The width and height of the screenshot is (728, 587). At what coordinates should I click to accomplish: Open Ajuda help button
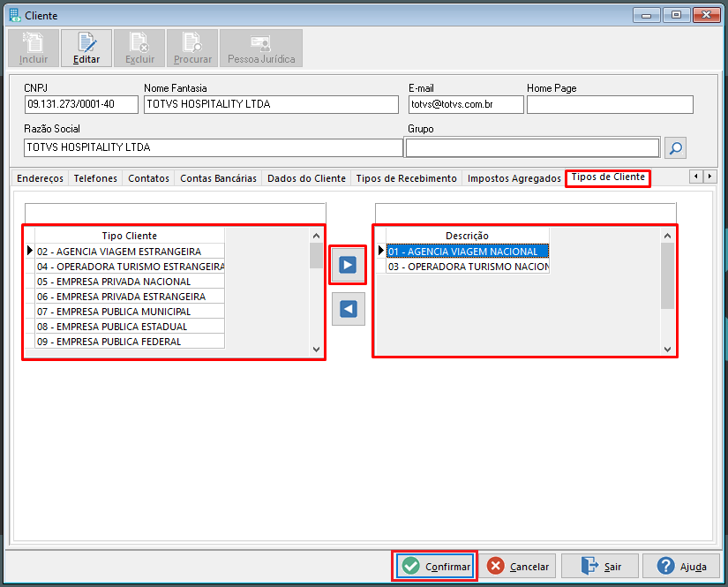click(681, 566)
